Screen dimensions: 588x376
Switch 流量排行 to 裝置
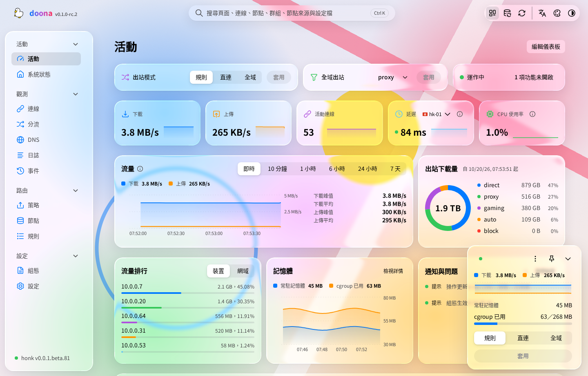pyautogui.click(x=218, y=271)
